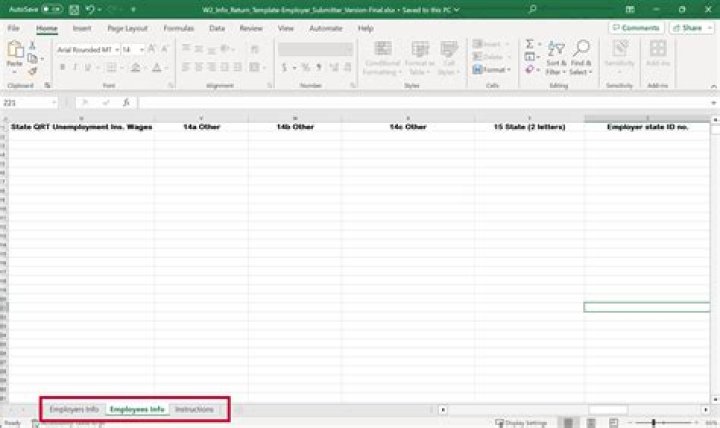Click the Delete cells button
Image resolution: width=720 pixels, height=428 pixels.
(x=490, y=57)
